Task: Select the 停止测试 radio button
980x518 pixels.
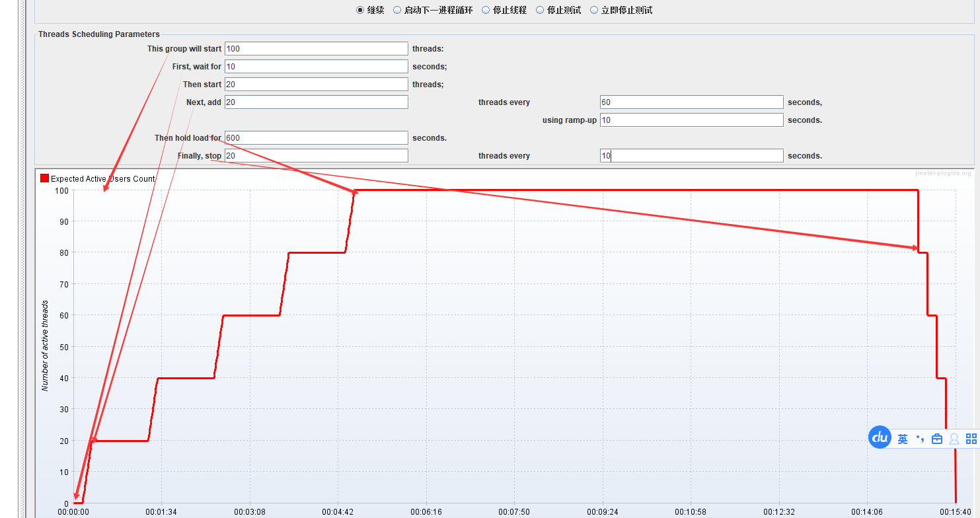Action: (540, 11)
